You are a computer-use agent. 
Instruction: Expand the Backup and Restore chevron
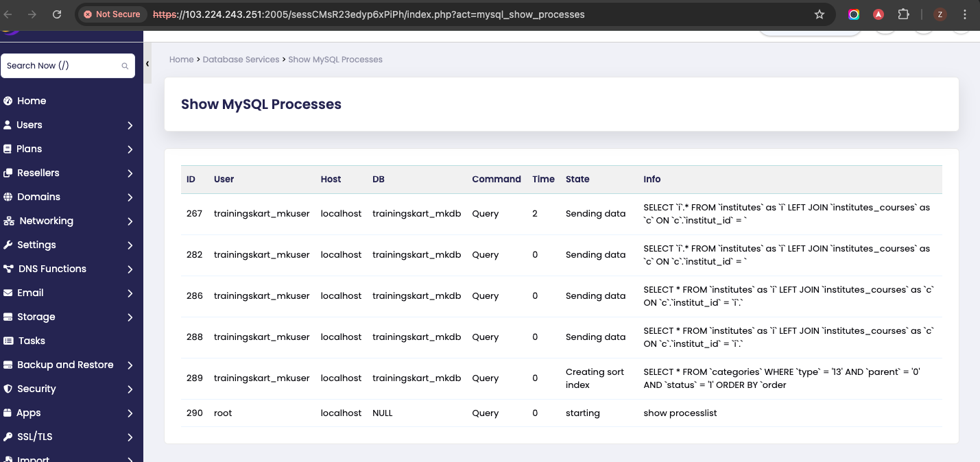point(130,365)
